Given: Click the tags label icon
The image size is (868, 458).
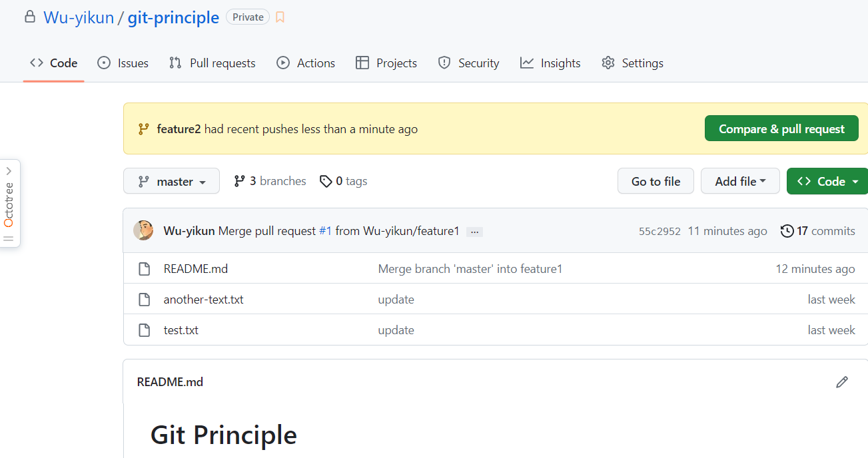Looking at the screenshot, I should pyautogui.click(x=326, y=181).
